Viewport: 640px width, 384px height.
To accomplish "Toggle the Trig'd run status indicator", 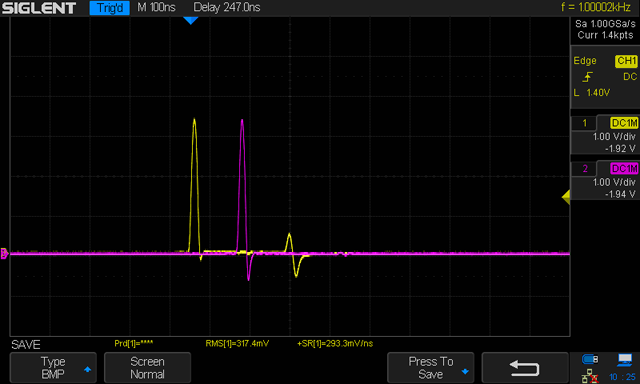I will [x=109, y=8].
